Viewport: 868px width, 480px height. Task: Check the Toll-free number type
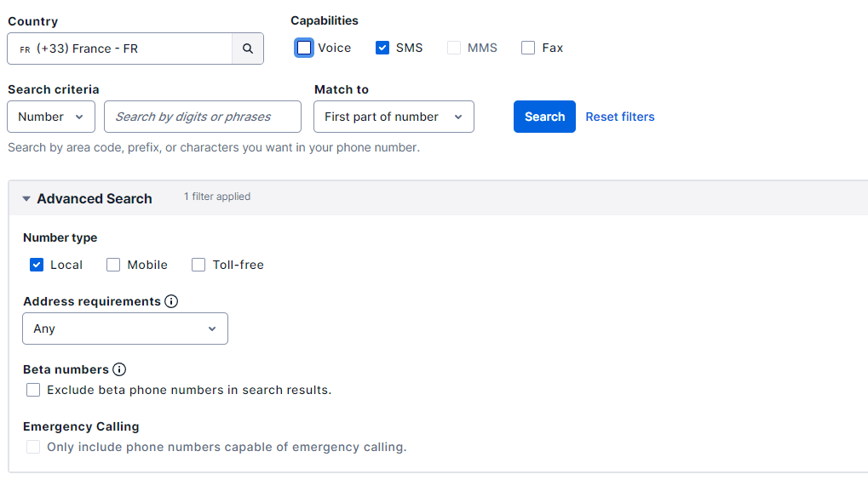pyautogui.click(x=198, y=265)
